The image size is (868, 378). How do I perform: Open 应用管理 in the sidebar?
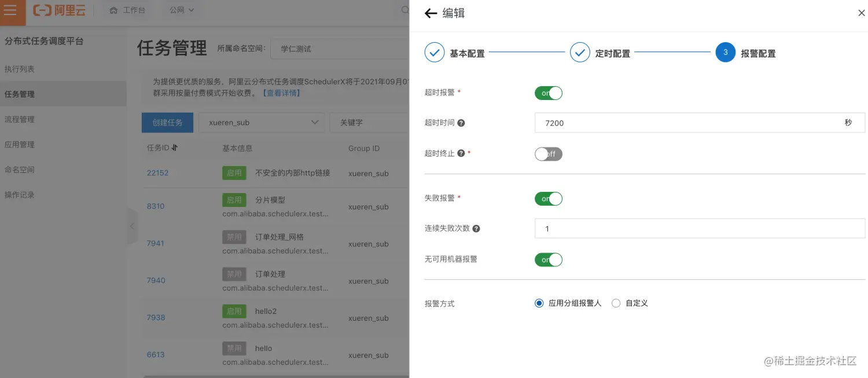coord(20,144)
